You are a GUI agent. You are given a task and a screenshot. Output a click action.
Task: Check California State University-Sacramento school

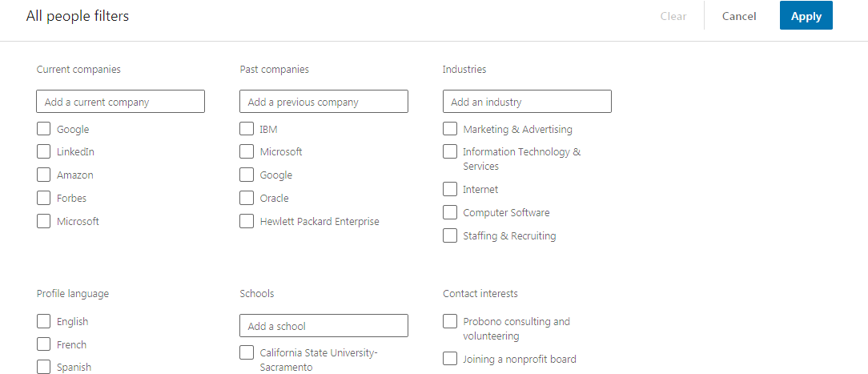[247, 352]
